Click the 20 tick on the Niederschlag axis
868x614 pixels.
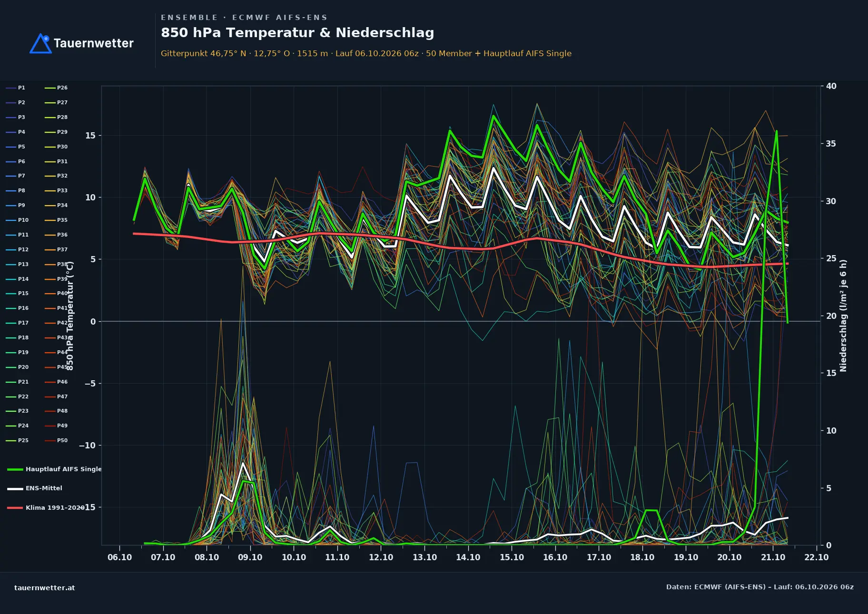[831, 316]
